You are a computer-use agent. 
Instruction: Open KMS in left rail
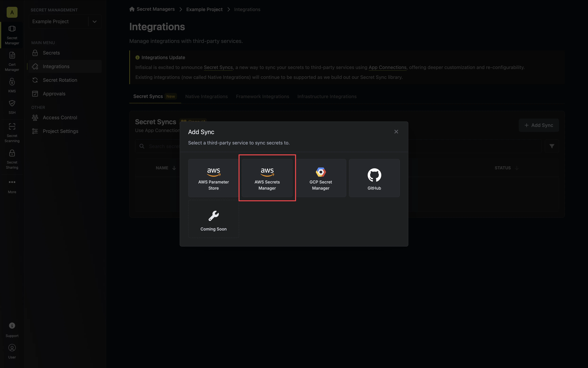[x=12, y=85]
